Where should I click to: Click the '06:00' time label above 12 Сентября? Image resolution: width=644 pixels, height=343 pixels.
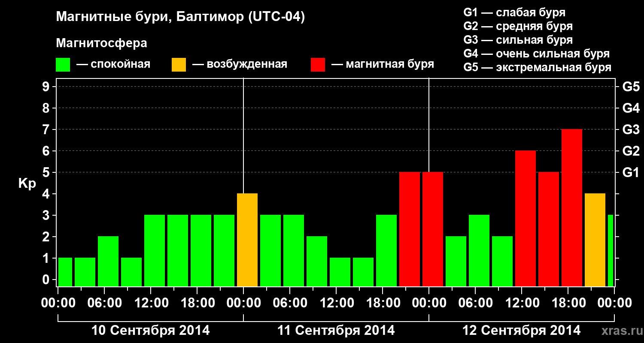click(x=475, y=303)
